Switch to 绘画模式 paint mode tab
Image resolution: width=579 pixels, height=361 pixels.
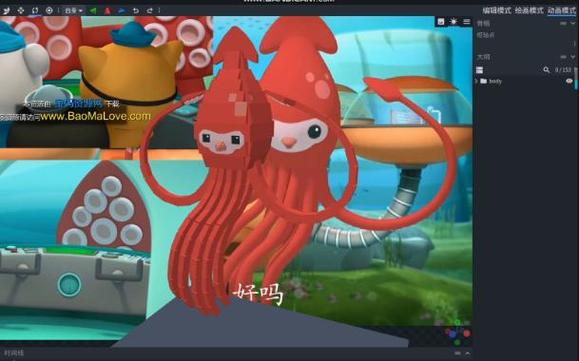tap(529, 11)
